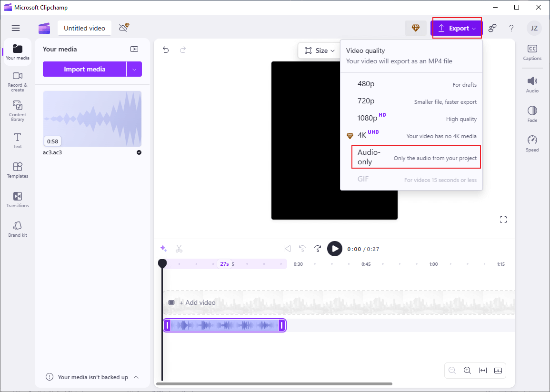Select the GIF export option

[412, 179]
